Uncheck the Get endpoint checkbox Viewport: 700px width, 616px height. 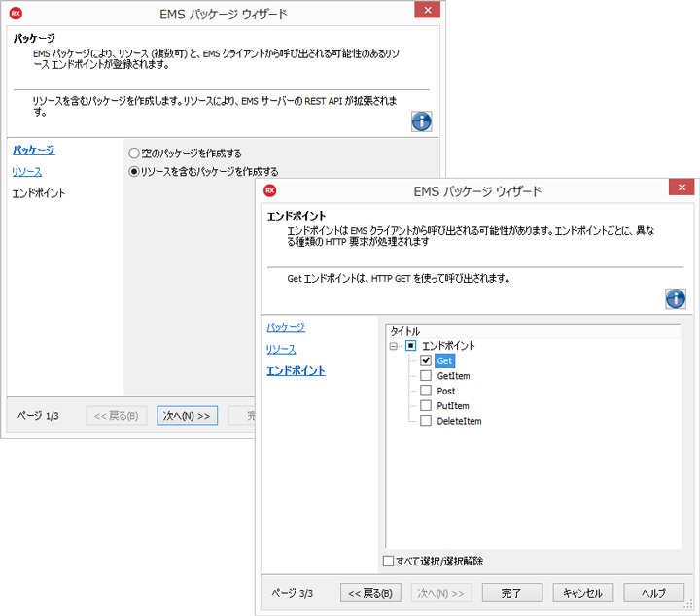(x=426, y=360)
